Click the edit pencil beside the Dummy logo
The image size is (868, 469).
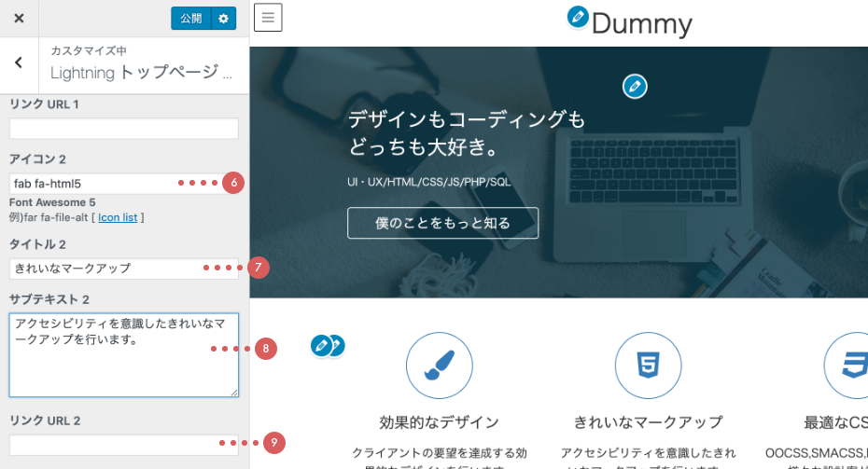pyautogui.click(x=578, y=17)
